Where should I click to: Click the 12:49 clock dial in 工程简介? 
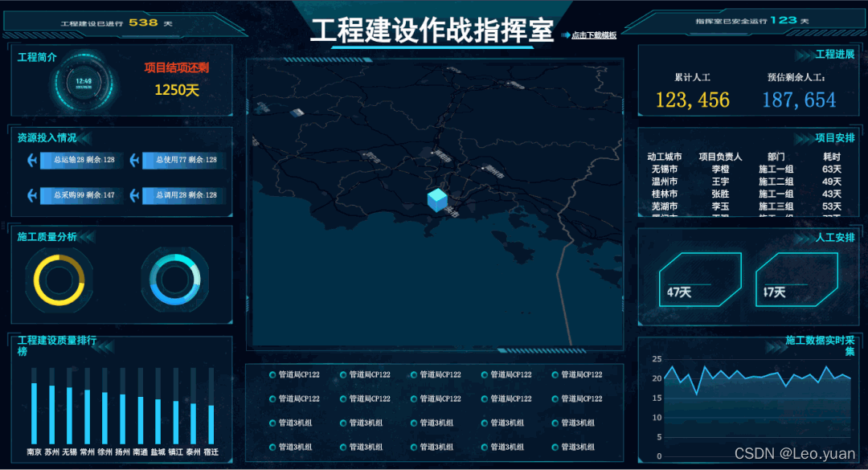pyautogui.click(x=84, y=84)
